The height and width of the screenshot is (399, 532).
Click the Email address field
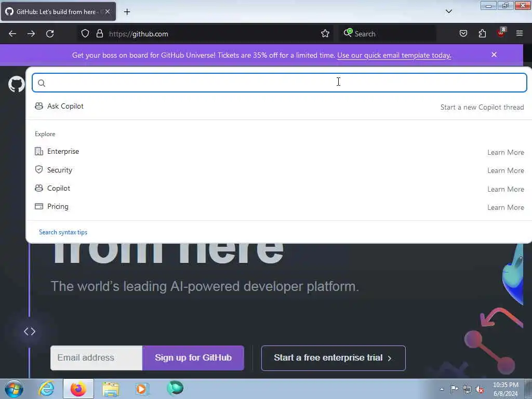click(x=96, y=358)
